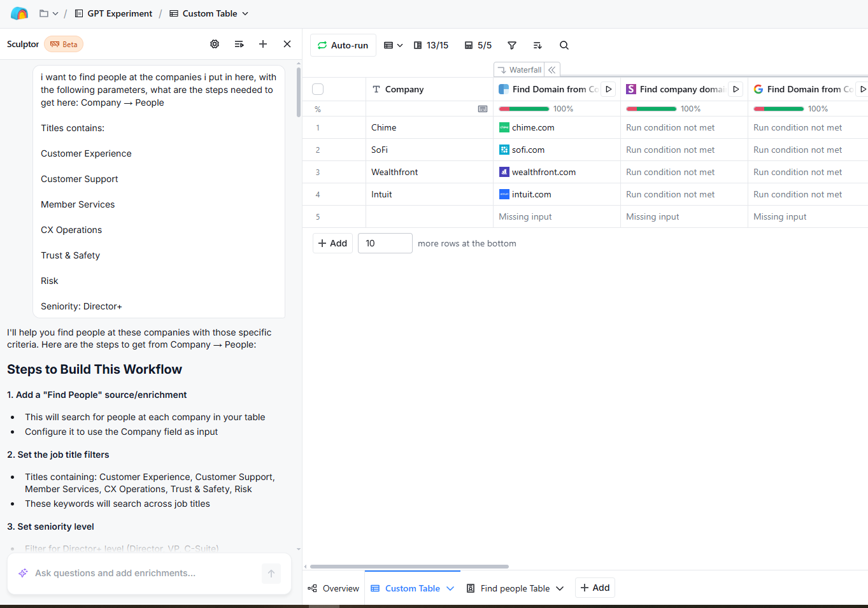Open the 5/5 rows control
This screenshot has width=868, height=608.
tap(478, 45)
